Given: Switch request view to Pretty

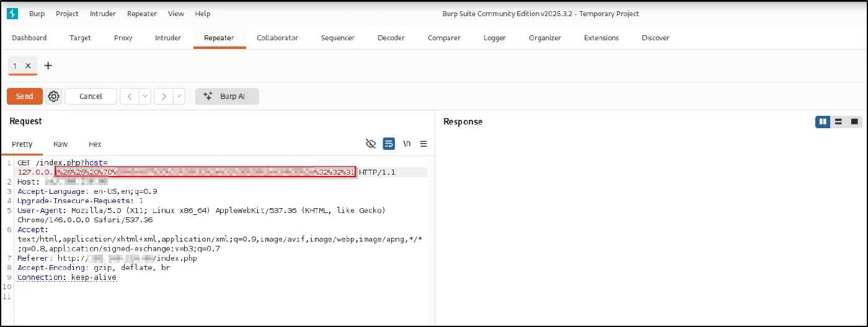Looking at the screenshot, I should (x=22, y=144).
